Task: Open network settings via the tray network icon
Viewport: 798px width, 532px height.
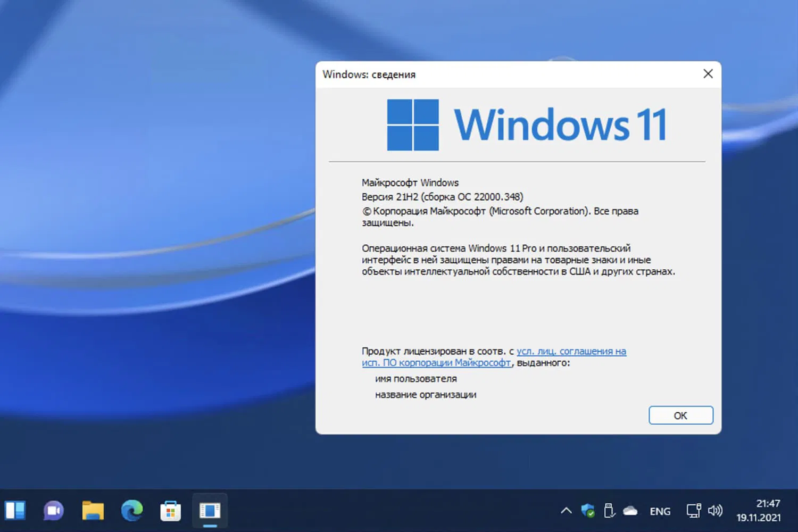Action: point(693,511)
